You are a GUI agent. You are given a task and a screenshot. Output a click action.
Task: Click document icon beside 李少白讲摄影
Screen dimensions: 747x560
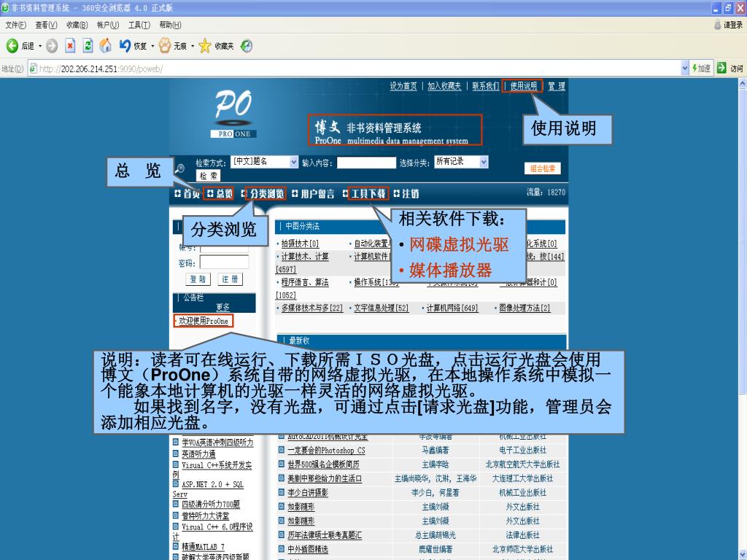point(281,492)
